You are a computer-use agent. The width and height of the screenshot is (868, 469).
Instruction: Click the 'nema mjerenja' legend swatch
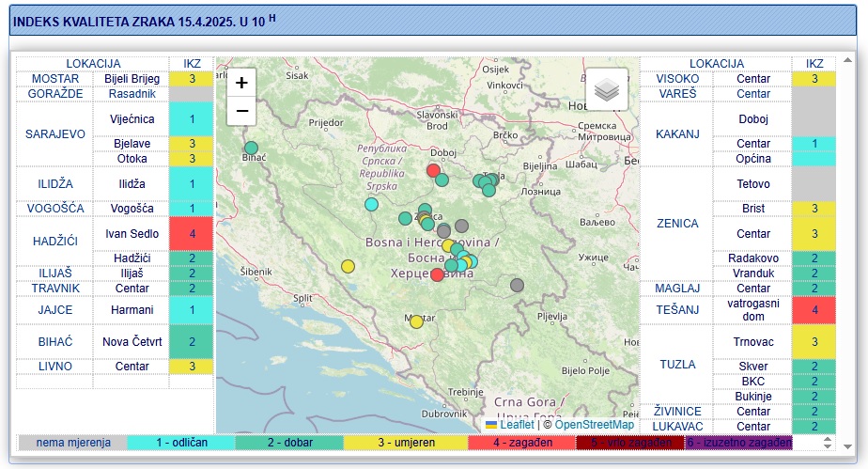[72, 443]
